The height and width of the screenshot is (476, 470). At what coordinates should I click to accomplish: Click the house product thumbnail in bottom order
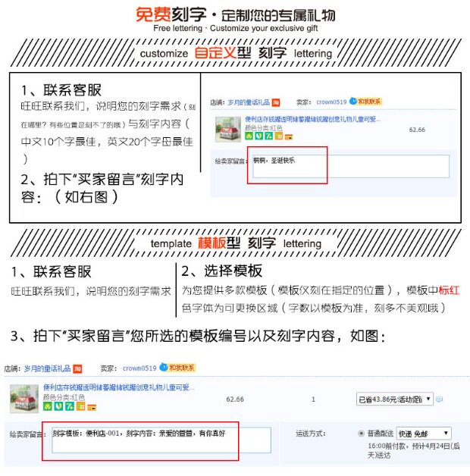click(x=24, y=399)
